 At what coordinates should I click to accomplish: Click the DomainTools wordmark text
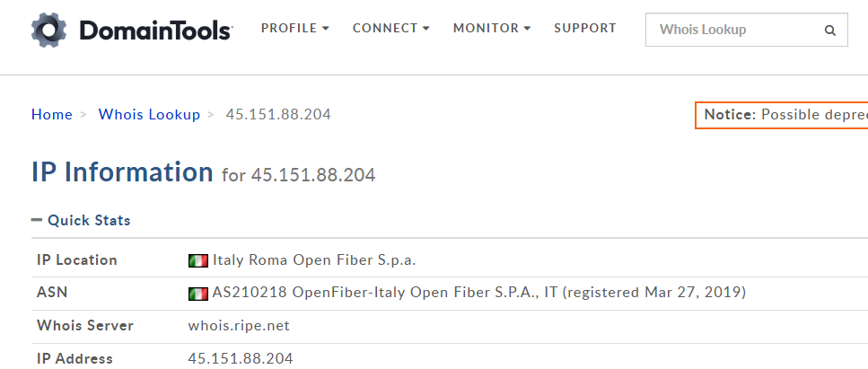tap(155, 31)
